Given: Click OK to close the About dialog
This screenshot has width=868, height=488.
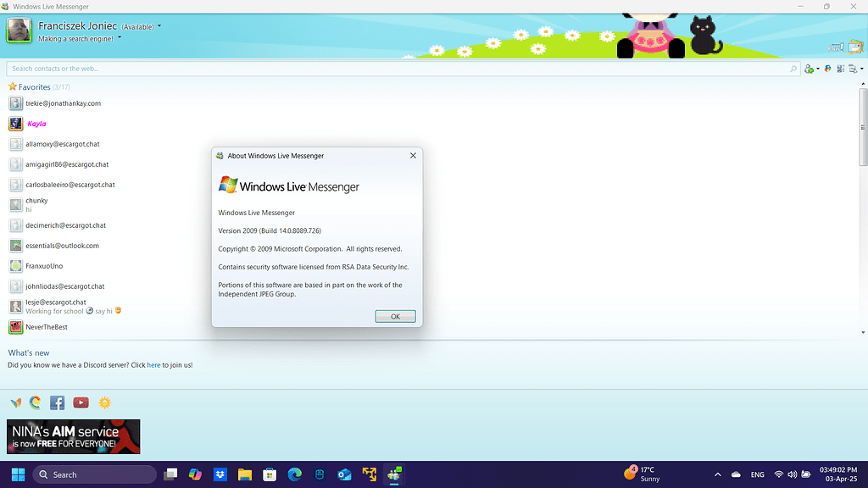Looking at the screenshot, I should pyautogui.click(x=395, y=315).
